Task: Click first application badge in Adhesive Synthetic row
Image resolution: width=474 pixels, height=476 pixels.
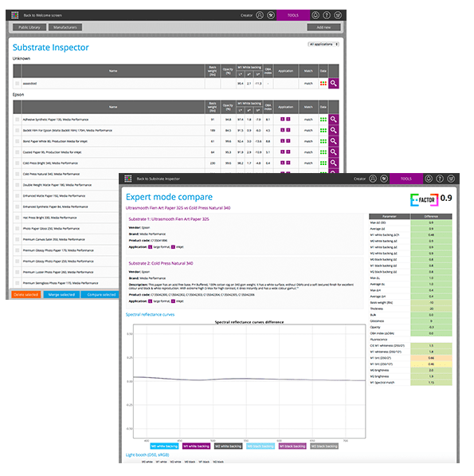Action: click(282, 120)
